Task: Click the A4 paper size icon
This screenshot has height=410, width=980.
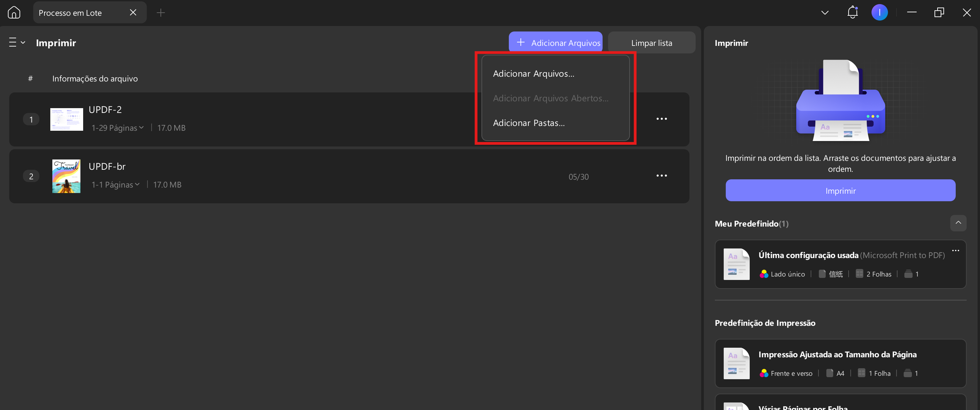Action: (830, 373)
